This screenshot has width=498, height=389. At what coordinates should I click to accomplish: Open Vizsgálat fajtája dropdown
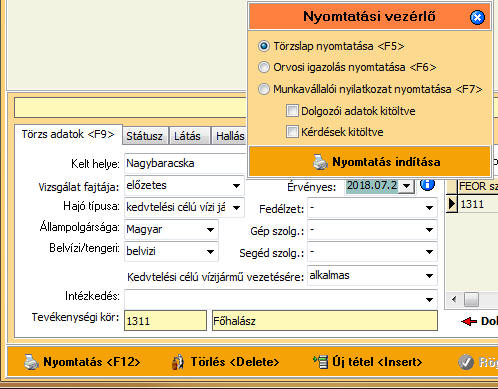pos(236,186)
